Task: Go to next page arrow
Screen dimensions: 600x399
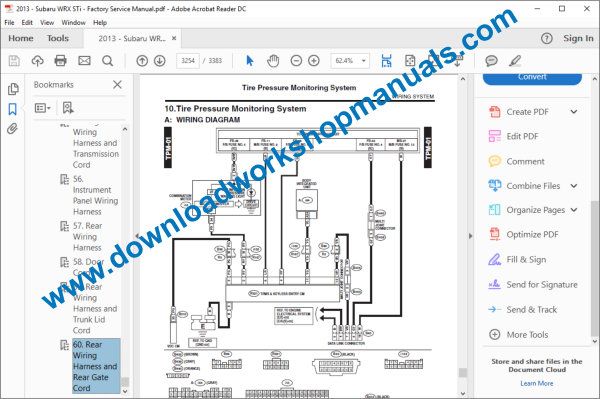Action: coord(160,61)
